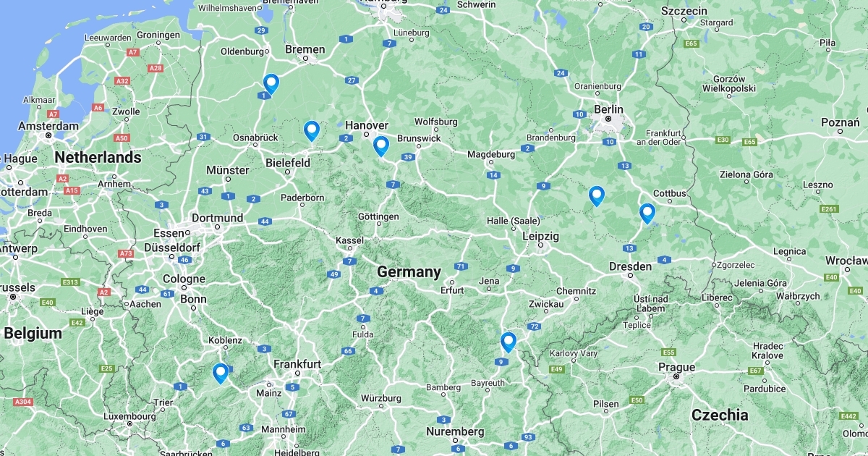The width and height of the screenshot is (868, 456).
Task: Select the Nuremberg city label
Action: point(455,431)
